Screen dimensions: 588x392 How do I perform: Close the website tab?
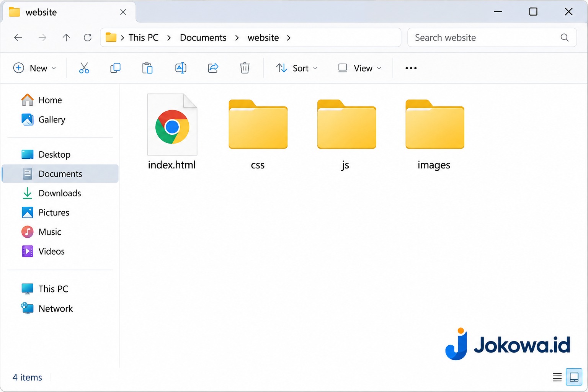(123, 12)
